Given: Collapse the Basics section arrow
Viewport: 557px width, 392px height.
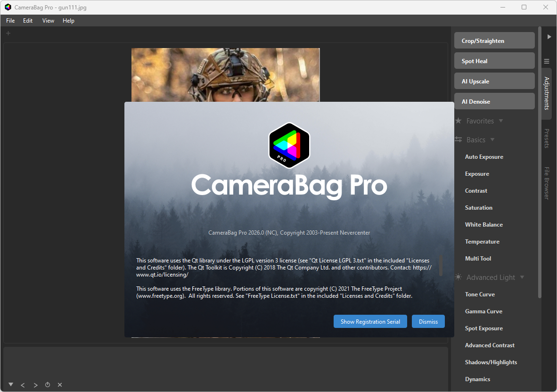Looking at the screenshot, I should pos(492,139).
